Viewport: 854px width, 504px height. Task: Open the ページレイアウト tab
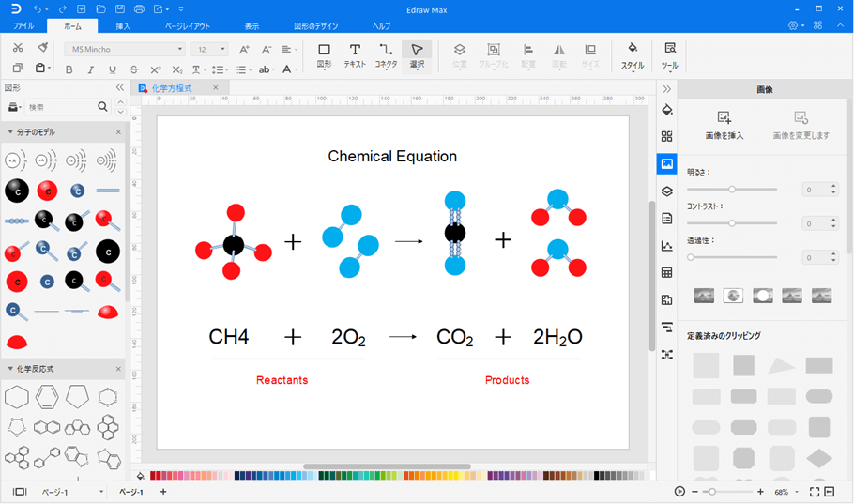pyautogui.click(x=188, y=26)
